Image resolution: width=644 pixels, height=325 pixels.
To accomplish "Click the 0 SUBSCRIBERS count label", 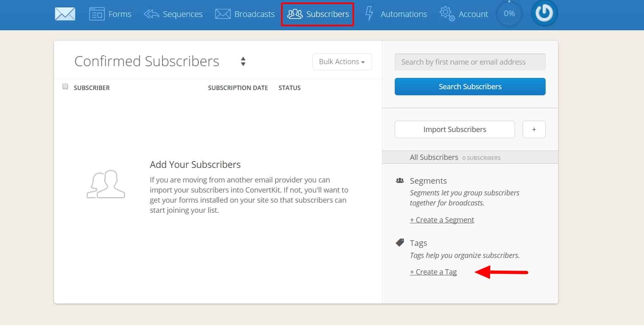I will 481,158.
